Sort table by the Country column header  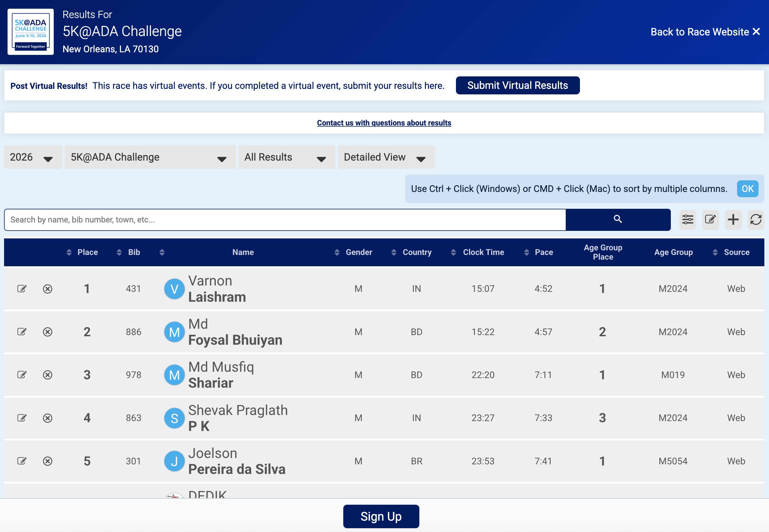[416, 252]
